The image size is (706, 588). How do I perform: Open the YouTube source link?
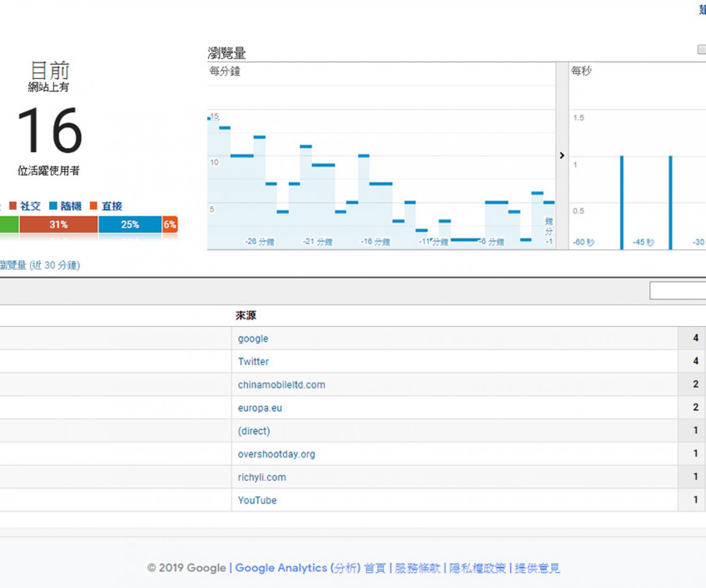(257, 500)
